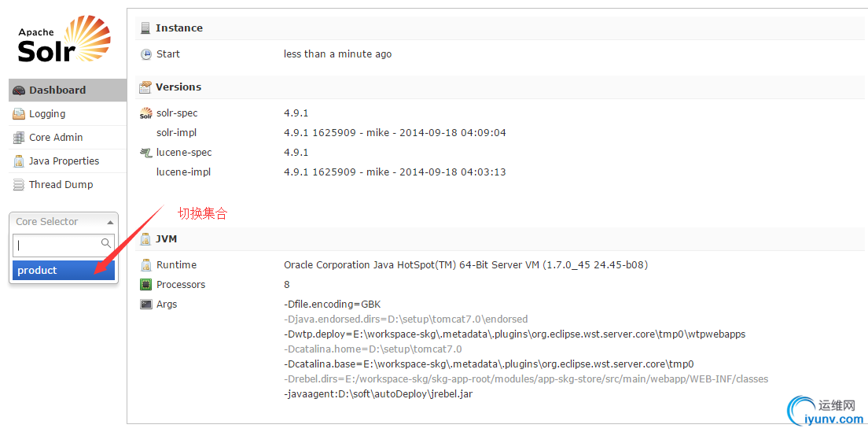This screenshot has height=432, width=868.
Task: Click the Core Admin server icon
Action: click(x=19, y=138)
